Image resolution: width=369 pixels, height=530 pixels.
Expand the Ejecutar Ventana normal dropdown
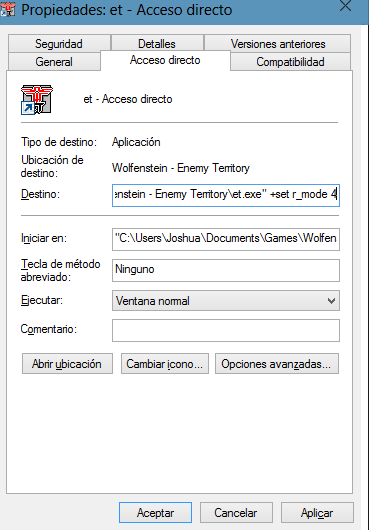(226, 300)
